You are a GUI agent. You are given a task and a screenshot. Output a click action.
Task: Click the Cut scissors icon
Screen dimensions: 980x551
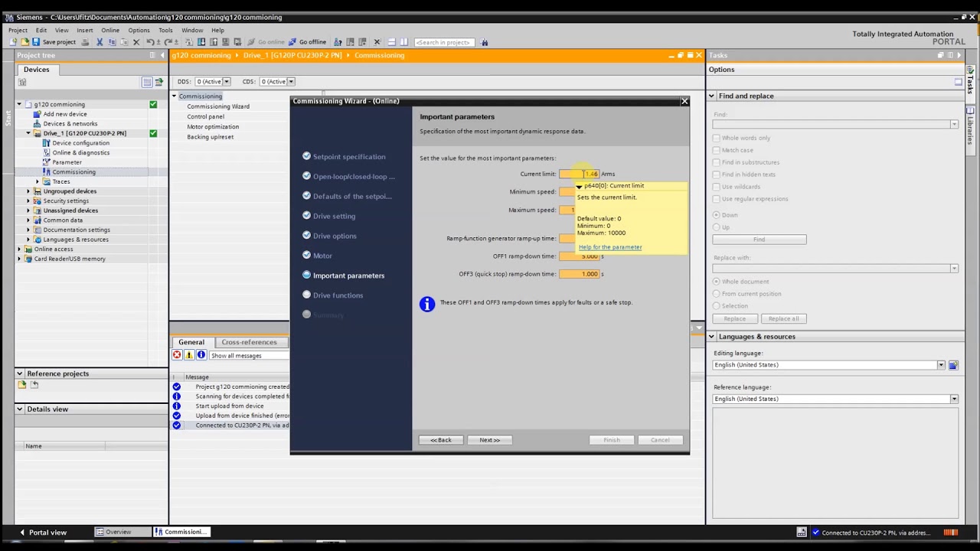click(100, 42)
